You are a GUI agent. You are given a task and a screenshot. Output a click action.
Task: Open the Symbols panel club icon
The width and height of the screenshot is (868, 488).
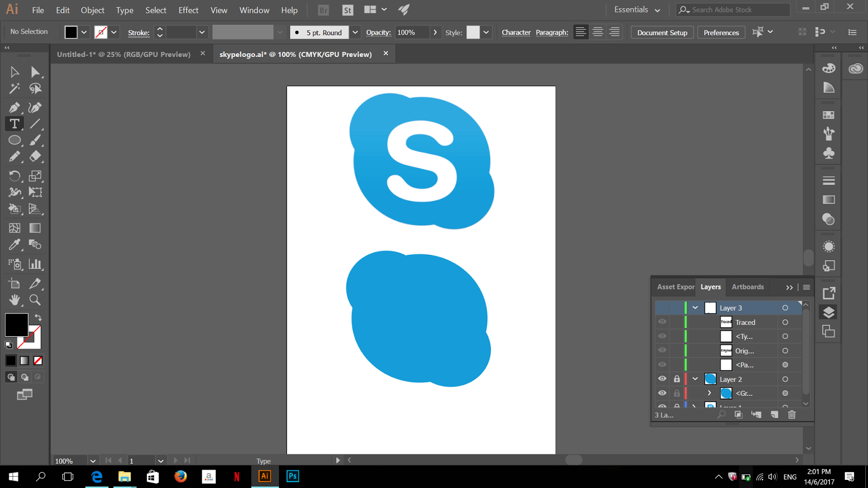[828, 153]
